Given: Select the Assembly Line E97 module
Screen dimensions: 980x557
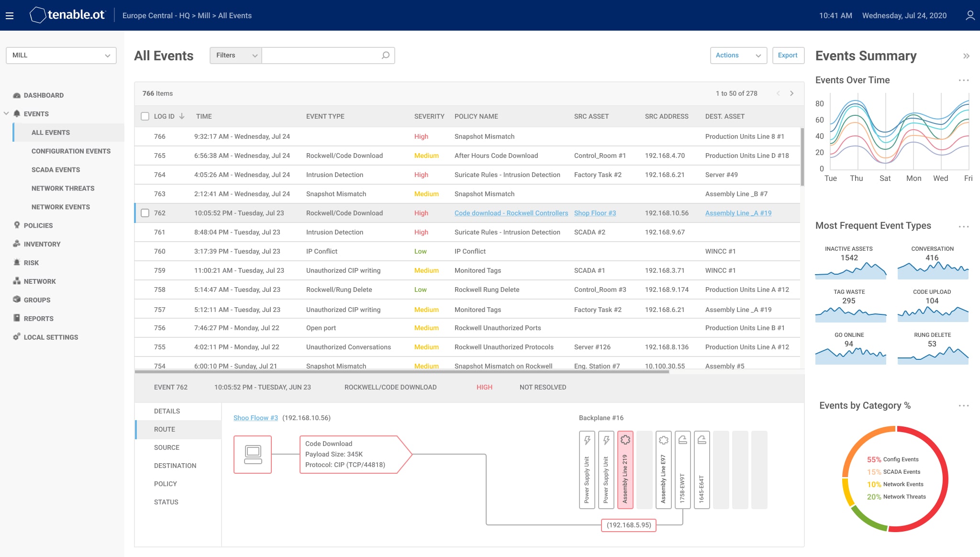Looking at the screenshot, I should point(664,470).
